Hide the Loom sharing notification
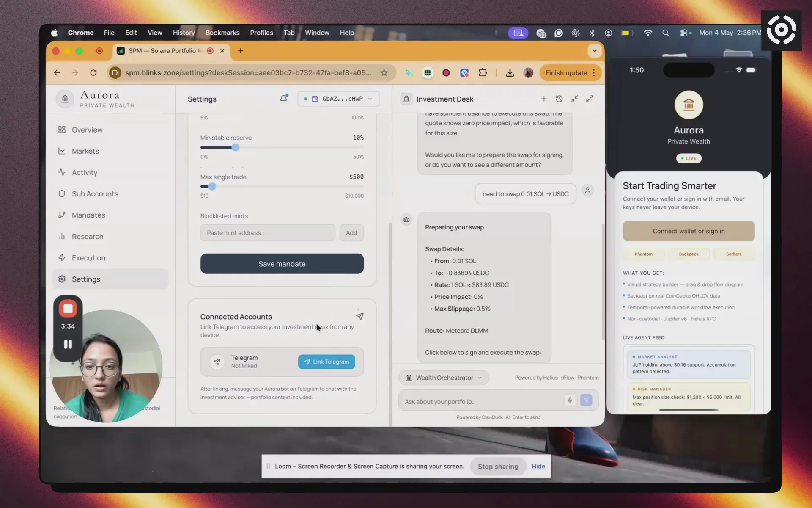 (538, 467)
